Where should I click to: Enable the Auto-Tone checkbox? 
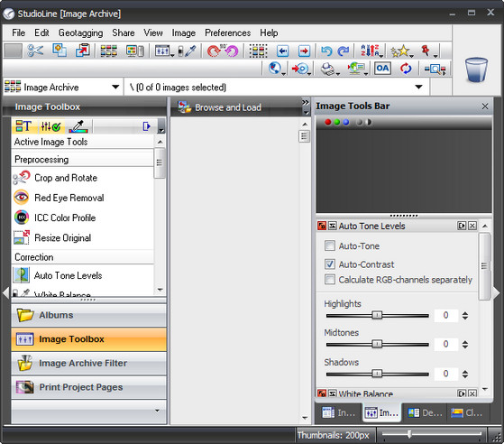pos(329,245)
